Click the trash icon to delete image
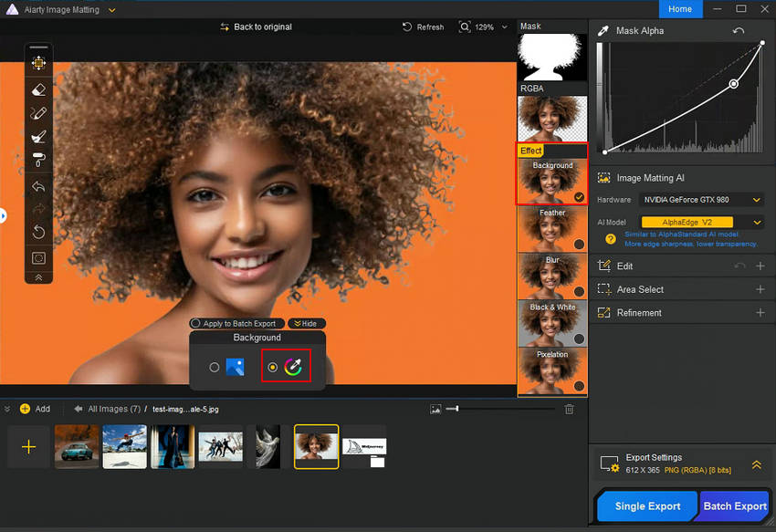 [x=570, y=410]
